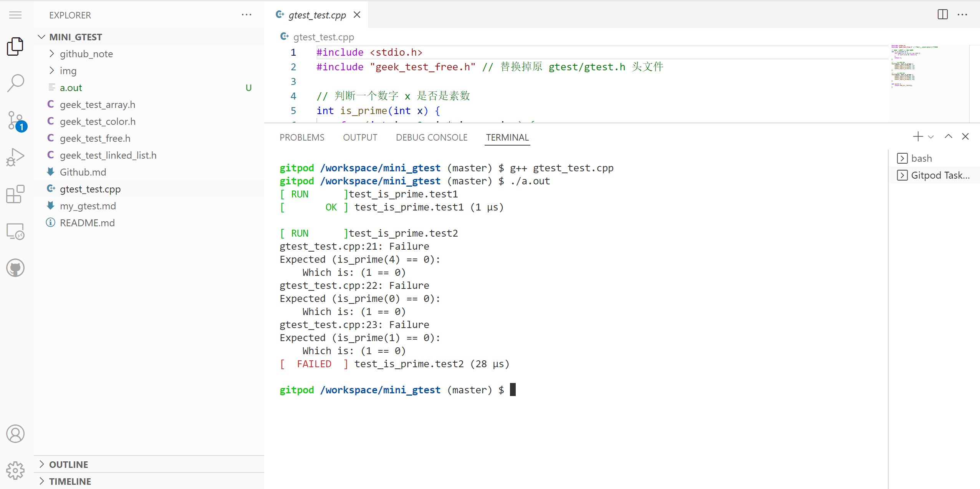Switch to the PROBLEMS tab

point(302,138)
